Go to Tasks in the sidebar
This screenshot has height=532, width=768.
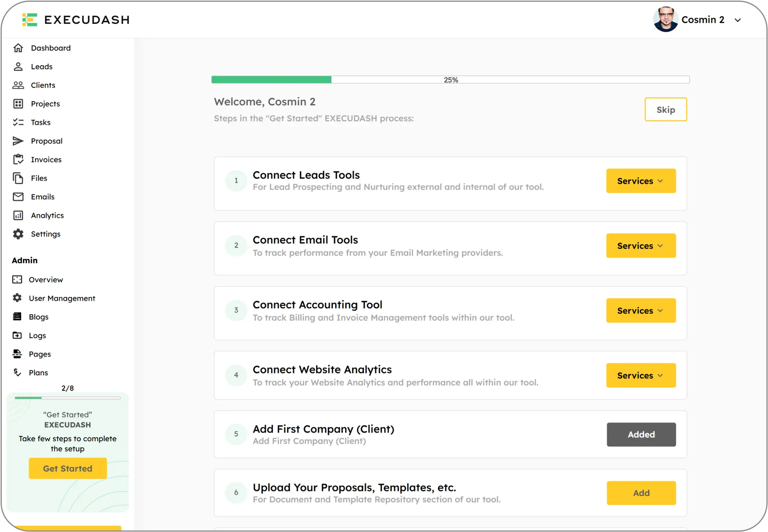coord(40,122)
